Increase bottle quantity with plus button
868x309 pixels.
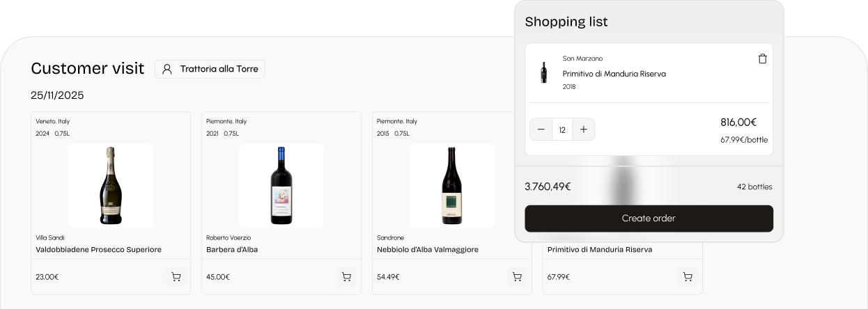pos(584,129)
